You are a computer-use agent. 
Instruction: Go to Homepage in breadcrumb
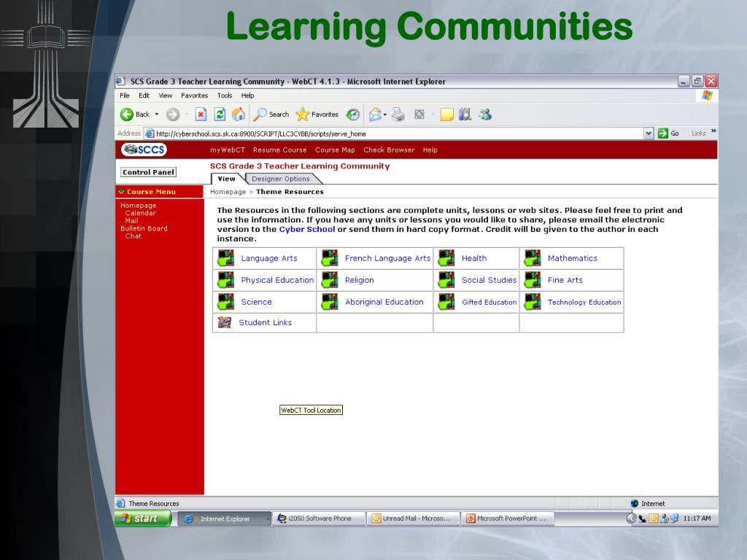tap(228, 192)
